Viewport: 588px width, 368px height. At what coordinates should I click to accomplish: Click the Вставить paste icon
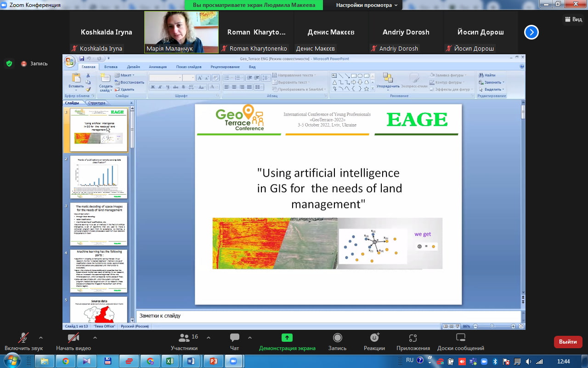coord(76,79)
